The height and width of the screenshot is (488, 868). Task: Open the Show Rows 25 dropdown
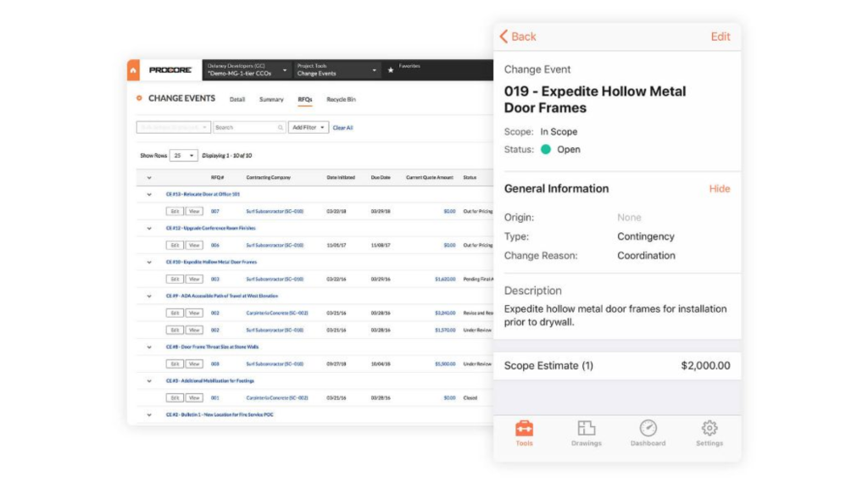(x=183, y=156)
